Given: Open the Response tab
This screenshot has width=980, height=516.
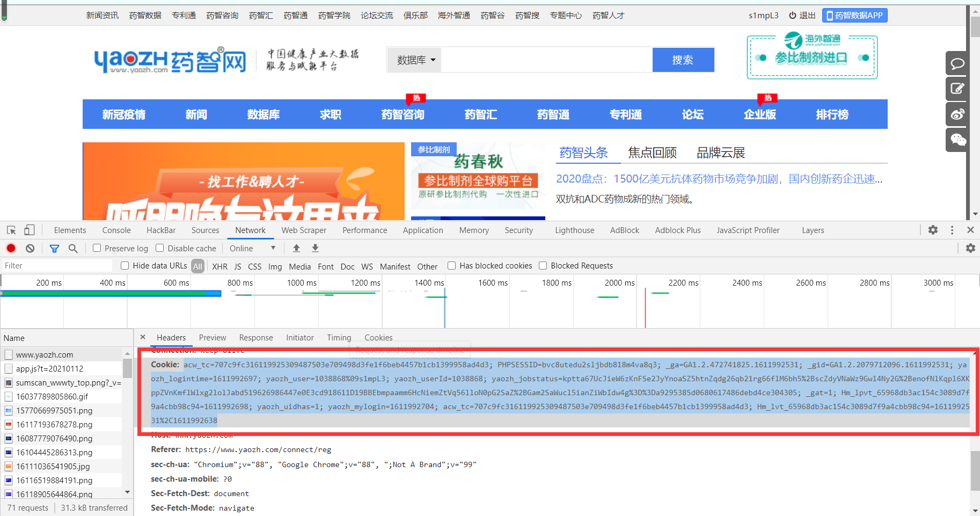Looking at the screenshot, I should point(256,337).
